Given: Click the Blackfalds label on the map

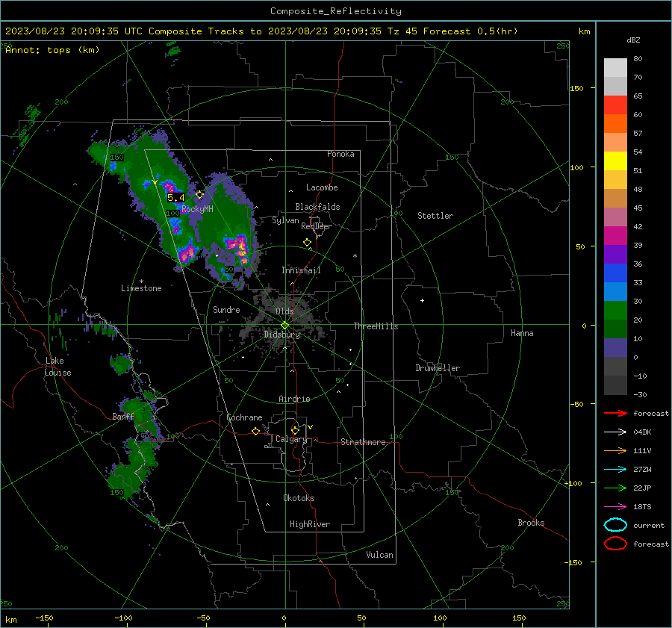Looking at the screenshot, I should (x=317, y=207).
